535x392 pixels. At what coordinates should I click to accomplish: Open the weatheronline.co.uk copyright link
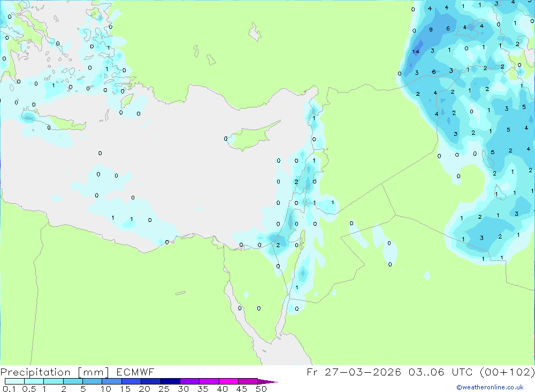pyautogui.click(x=490, y=387)
